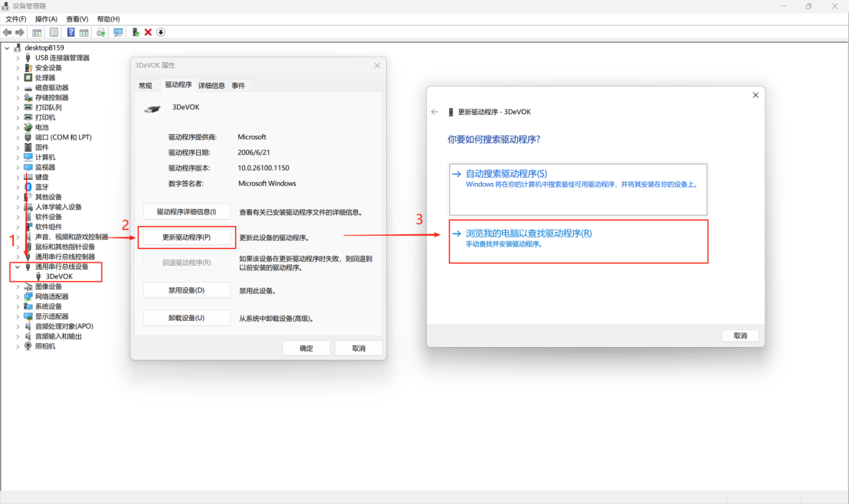Screen dimensions: 849x504
Task: Choose 浏览我的电脑以查找驱动程序(R) option
Action: coord(579,241)
